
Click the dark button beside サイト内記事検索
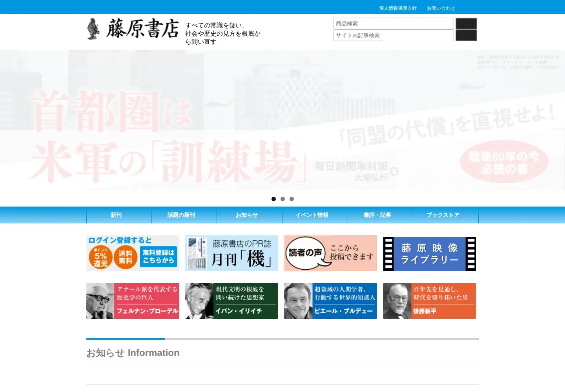pyautogui.click(x=466, y=35)
